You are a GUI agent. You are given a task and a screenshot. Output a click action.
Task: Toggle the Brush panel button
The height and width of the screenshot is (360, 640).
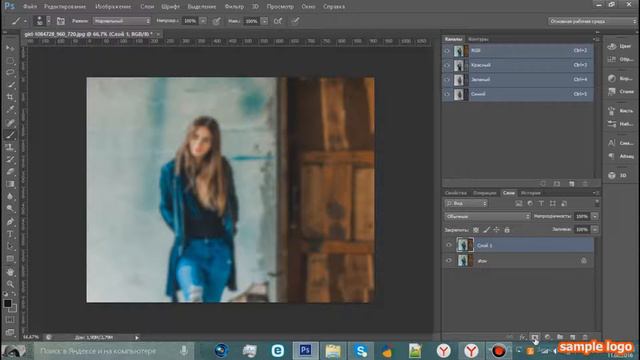(60, 21)
